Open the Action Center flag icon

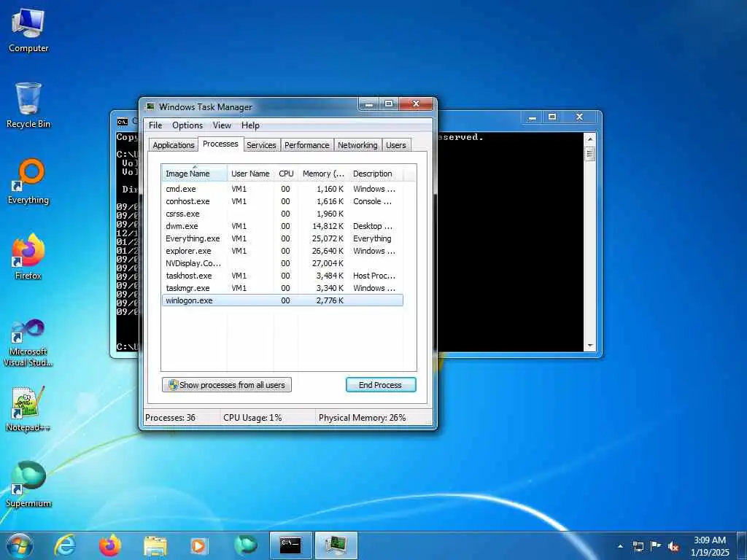coord(656,546)
